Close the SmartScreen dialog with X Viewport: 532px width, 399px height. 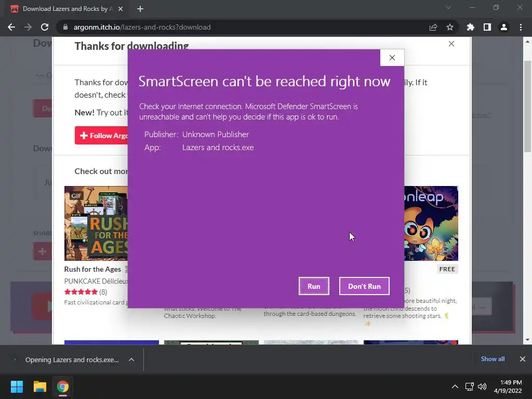click(x=392, y=58)
